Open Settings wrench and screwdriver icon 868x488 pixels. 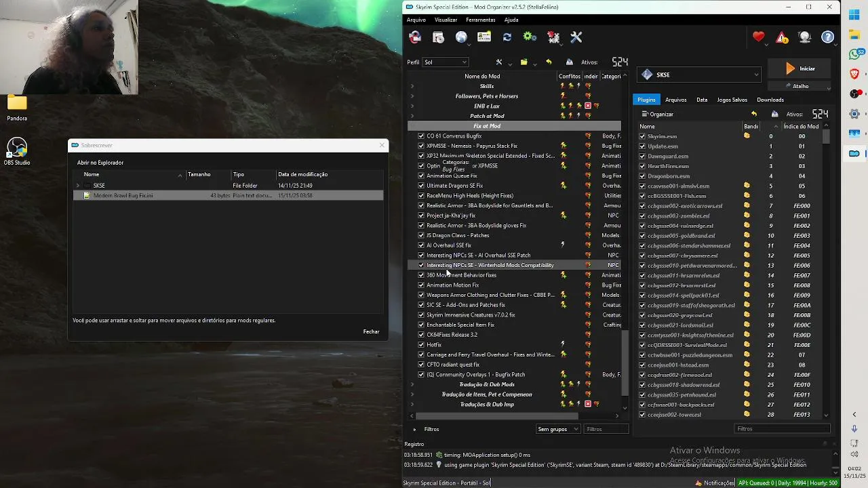click(576, 37)
